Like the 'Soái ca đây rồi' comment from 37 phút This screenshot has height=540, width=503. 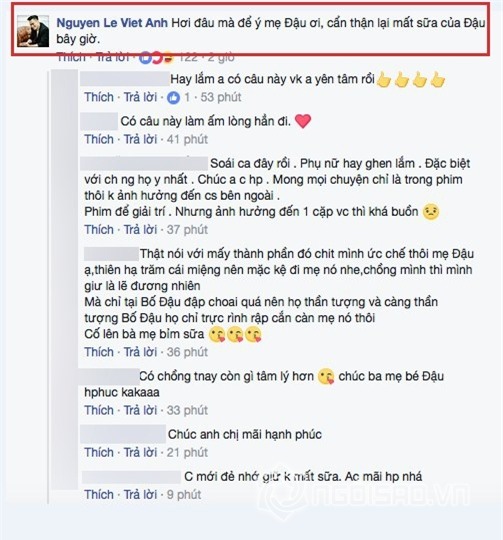(99, 230)
